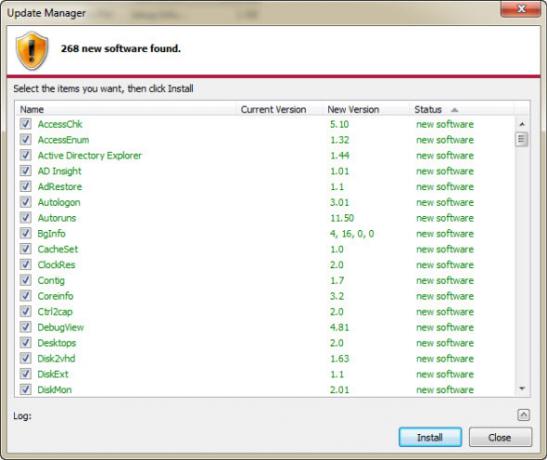Click the Close button
This screenshot has width=547, height=460.
(500, 437)
